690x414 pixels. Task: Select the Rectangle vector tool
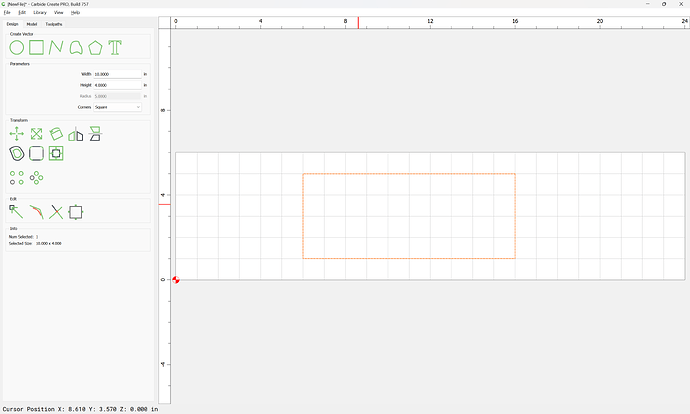36,47
